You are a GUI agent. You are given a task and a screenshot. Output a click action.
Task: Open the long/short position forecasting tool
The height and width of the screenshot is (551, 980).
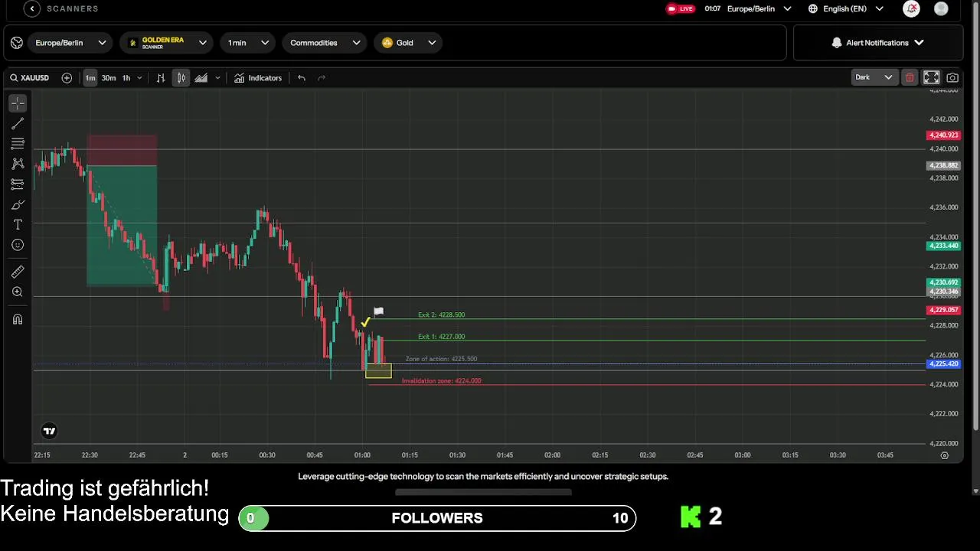[18, 184]
